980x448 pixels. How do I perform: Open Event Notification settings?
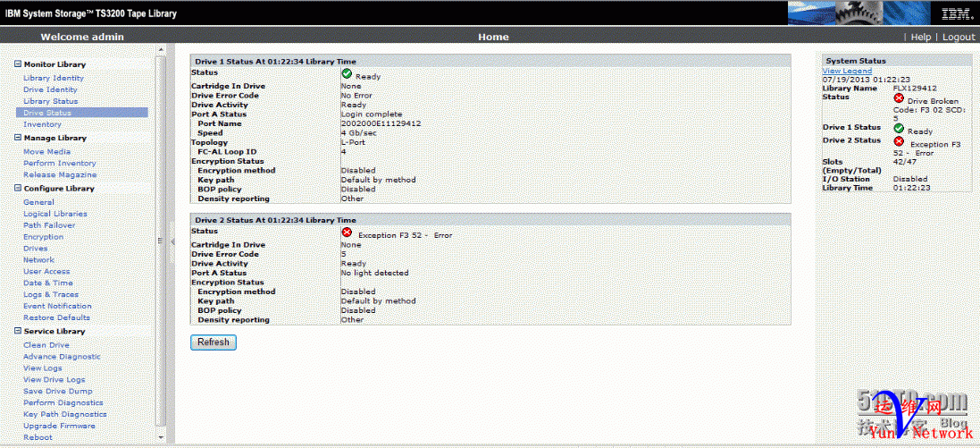pyautogui.click(x=57, y=306)
